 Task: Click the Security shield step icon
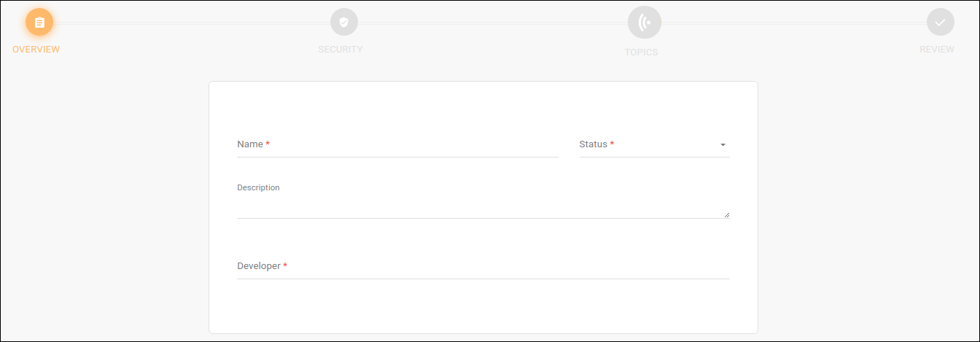pos(344,22)
